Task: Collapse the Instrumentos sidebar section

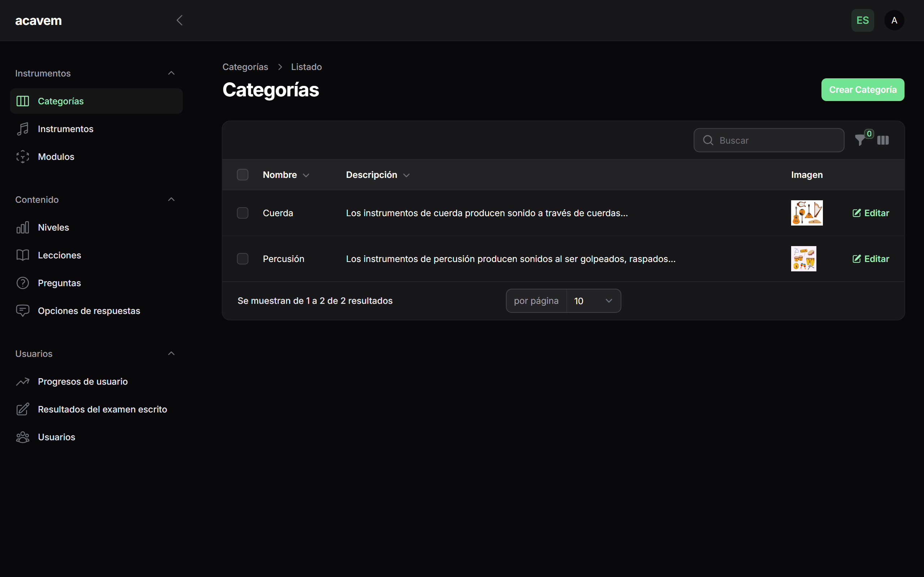Action: [171, 73]
